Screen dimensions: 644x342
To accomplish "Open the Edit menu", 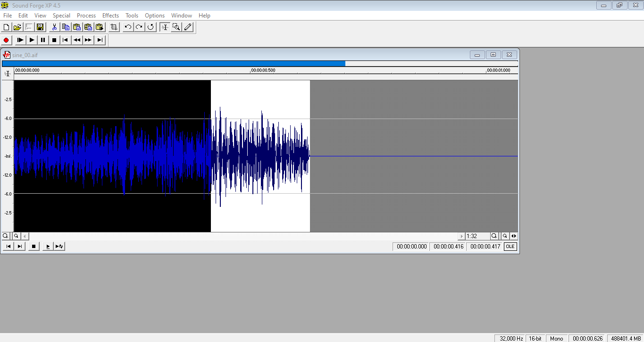I will (23, 16).
